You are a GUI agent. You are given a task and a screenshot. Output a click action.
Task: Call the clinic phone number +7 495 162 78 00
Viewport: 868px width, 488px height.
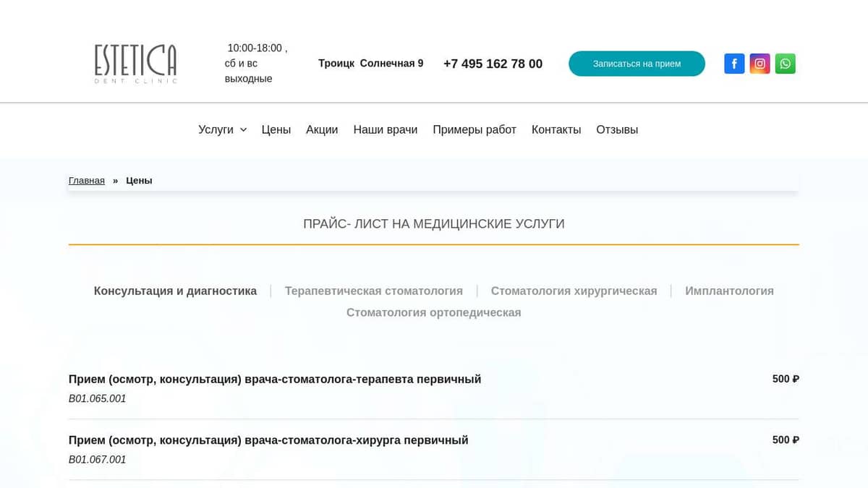pyautogui.click(x=493, y=64)
